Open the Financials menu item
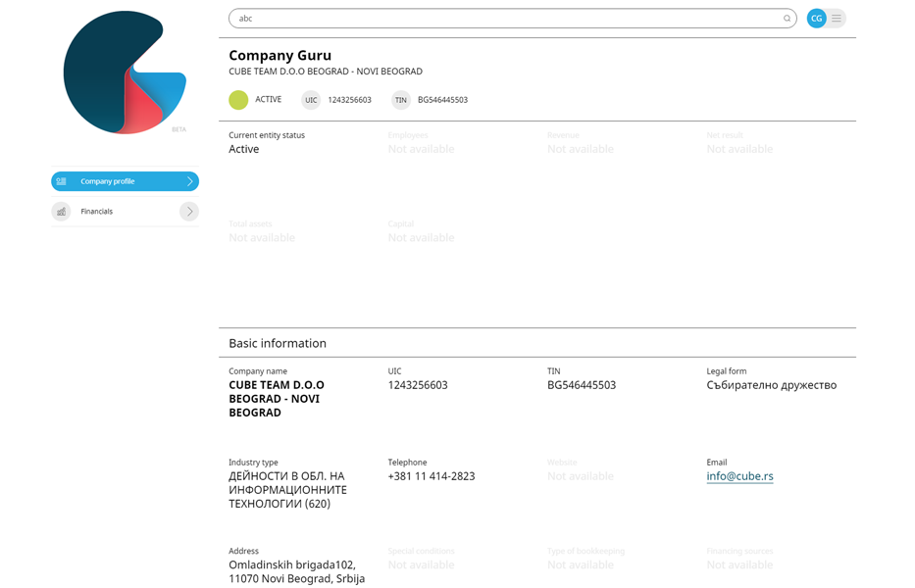 [x=125, y=211]
